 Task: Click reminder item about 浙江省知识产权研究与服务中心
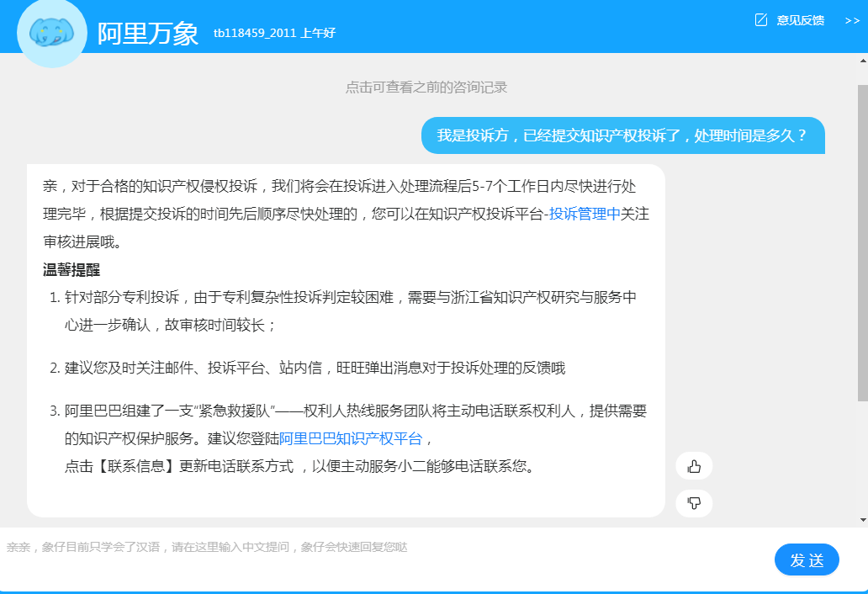(350, 311)
